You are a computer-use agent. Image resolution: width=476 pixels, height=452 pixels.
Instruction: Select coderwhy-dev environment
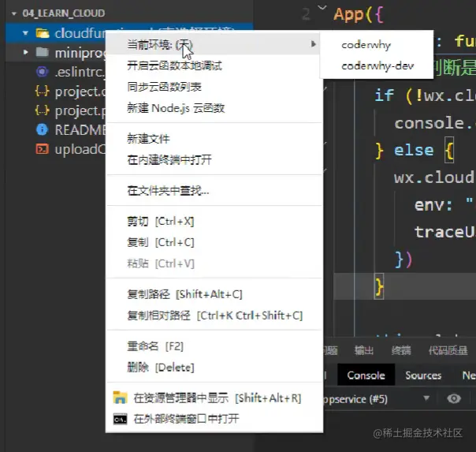[x=377, y=65]
